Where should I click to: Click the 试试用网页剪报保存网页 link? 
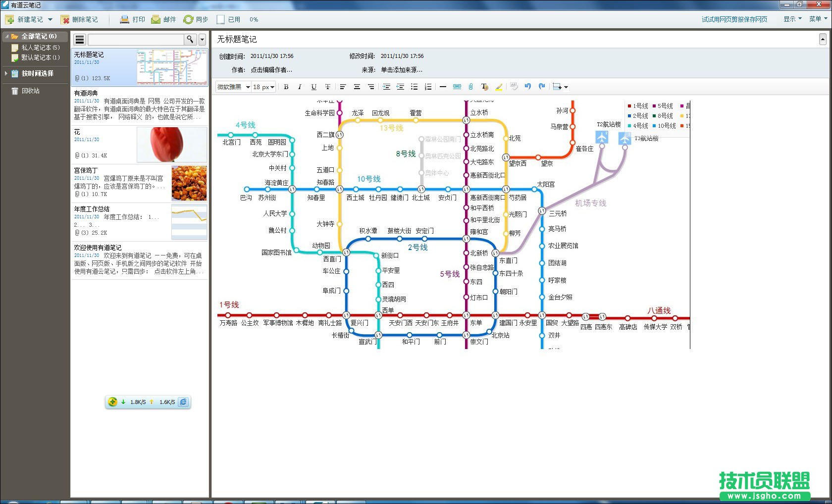pyautogui.click(x=734, y=19)
